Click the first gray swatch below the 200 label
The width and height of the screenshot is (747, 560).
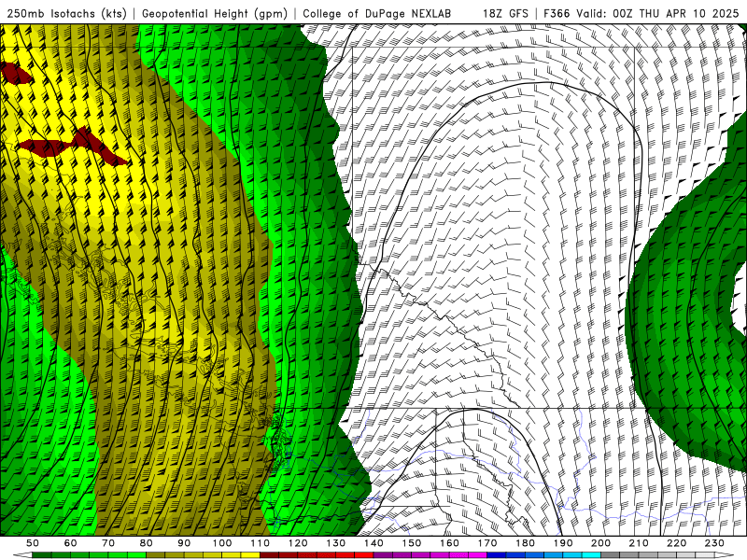click(611, 555)
